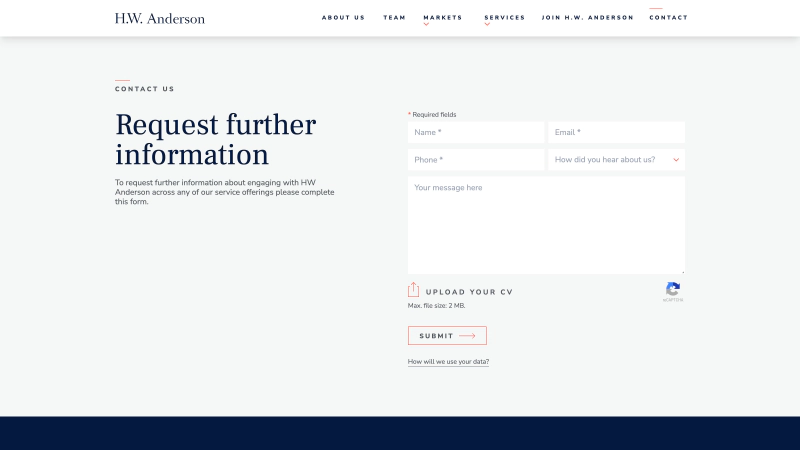The height and width of the screenshot is (450, 800).
Task: Open 'How will we use your data?' link
Action: (x=448, y=362)
